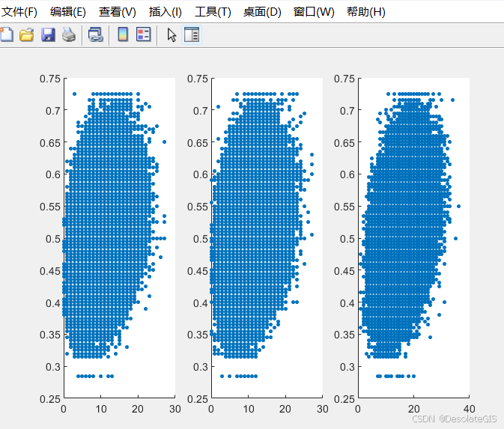
Task: Open a file using the folder icon
Action: (26, 34)
